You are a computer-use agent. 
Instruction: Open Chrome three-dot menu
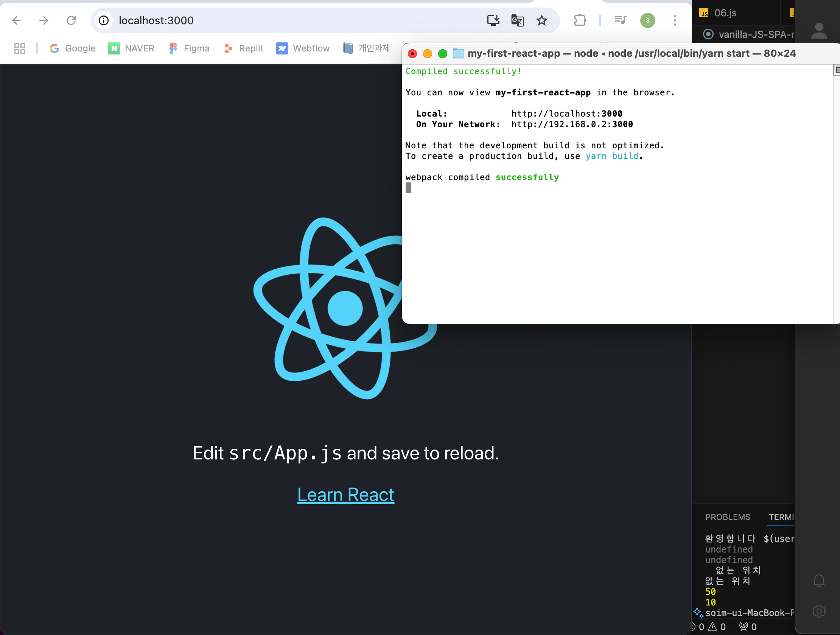tap(675, 20)
